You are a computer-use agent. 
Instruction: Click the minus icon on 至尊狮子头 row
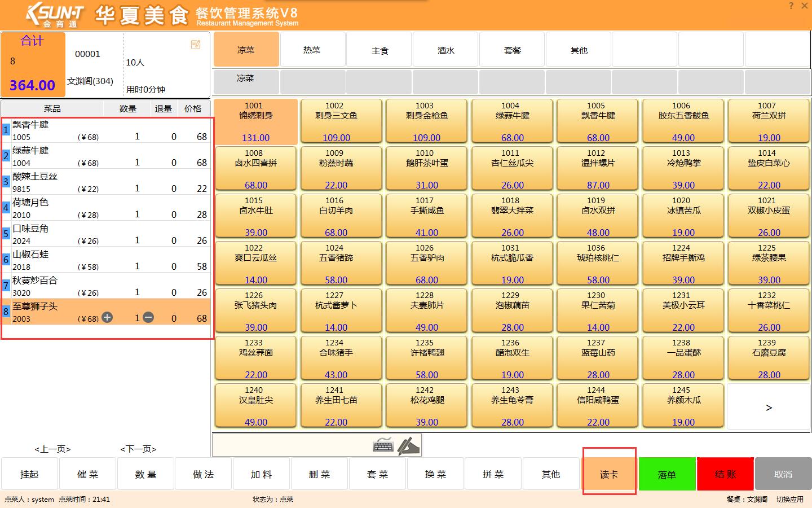(148, 317)
